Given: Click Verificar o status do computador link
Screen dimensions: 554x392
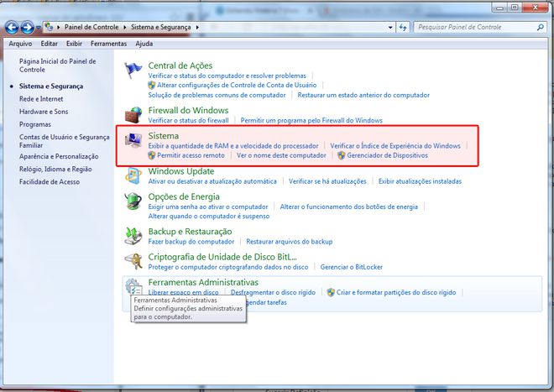Looking at the screenshot, I should point(227,76).
